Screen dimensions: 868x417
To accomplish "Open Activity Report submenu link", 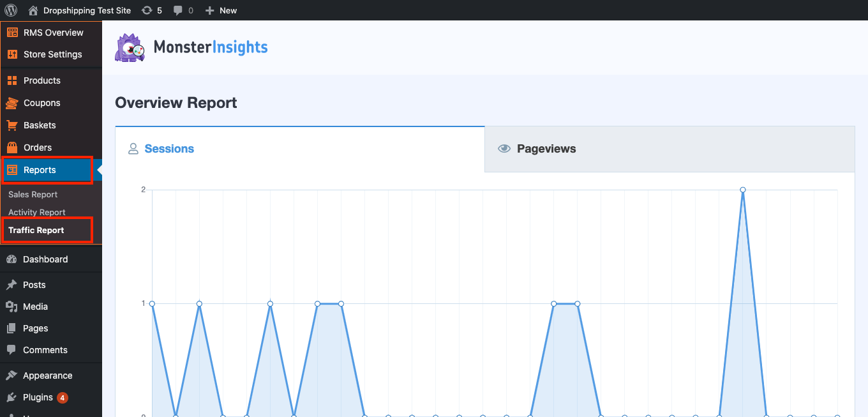I will click(x=37, y=212).
